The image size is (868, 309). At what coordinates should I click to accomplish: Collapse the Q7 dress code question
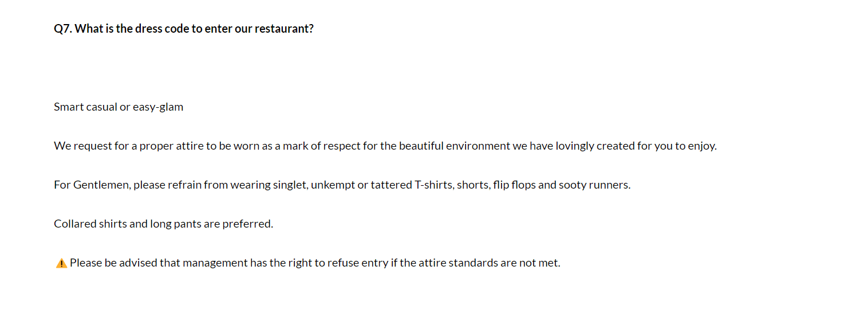pos(183,29)
